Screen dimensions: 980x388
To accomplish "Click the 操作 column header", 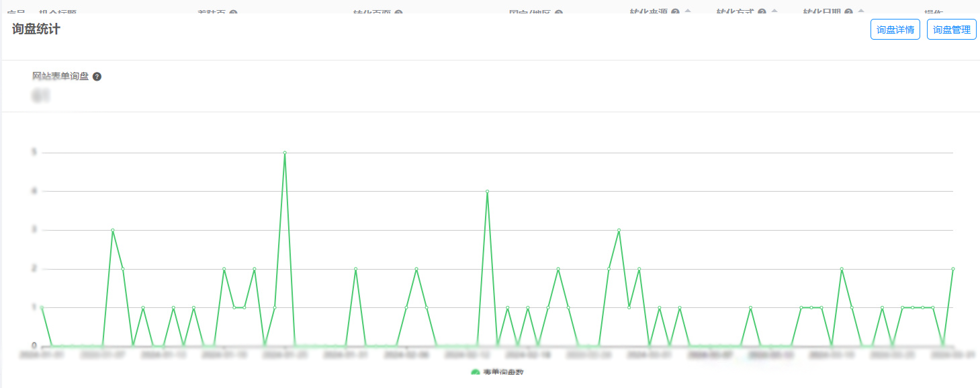I will point(934,13).
